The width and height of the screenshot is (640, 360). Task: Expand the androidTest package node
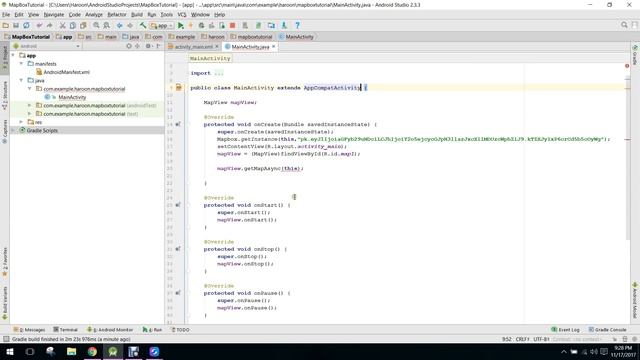click(30, 105)
